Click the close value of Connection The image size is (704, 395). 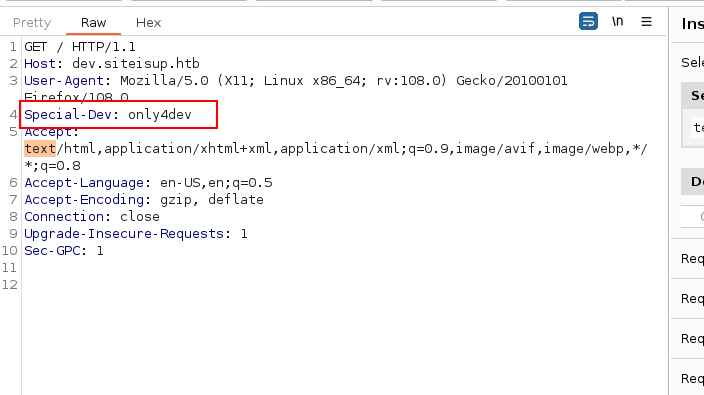tap(140, 217)
